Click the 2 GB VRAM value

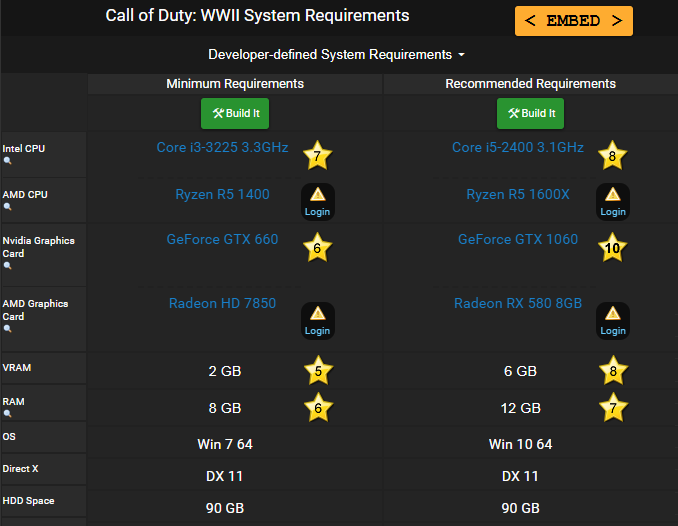click(x=225, y=371)
